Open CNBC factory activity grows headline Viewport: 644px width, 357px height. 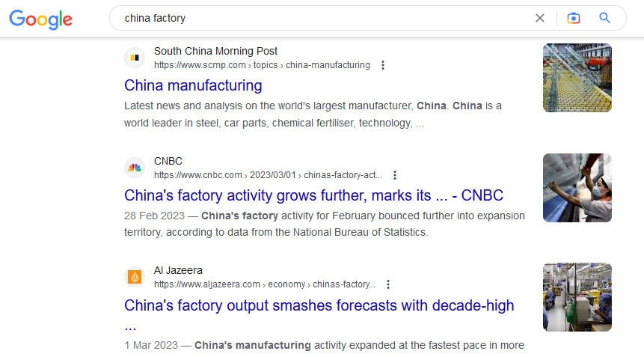pyautogui.click(x=313, y=195)
